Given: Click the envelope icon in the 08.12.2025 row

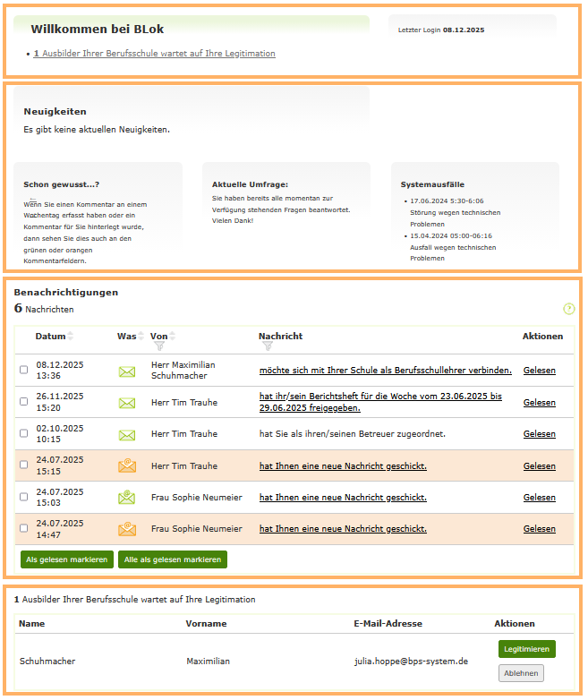Looking at the screenshot, I should point(127,371).
